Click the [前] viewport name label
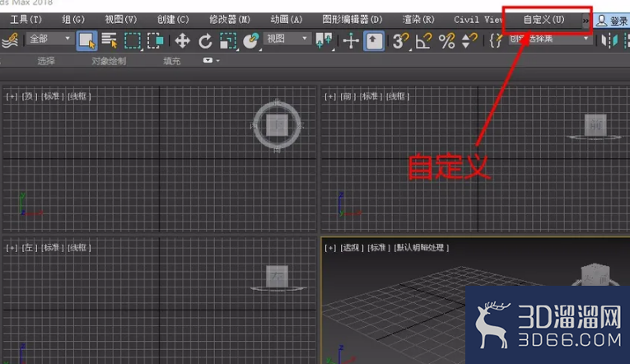Viewport: 630px width, 364px height. [x=348, y=96]
